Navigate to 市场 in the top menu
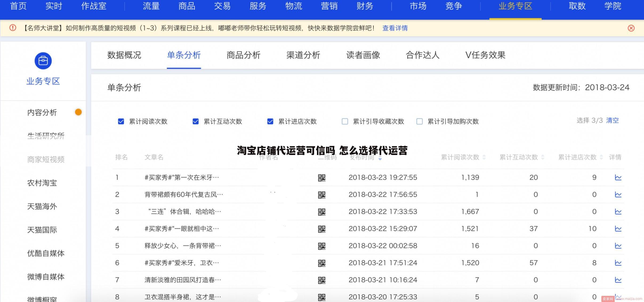 (417, 6)
